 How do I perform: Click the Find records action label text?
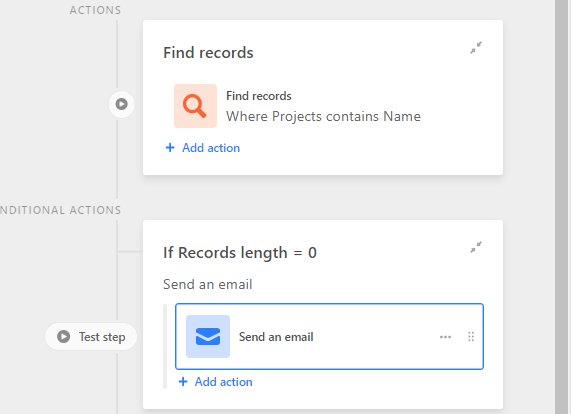pos(259,96)
